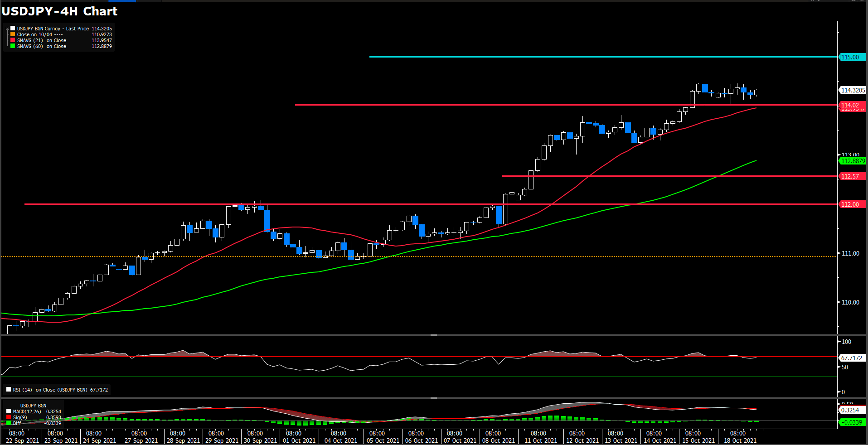The height and width of the screenshot is (445, 868).
Task: Click the 67.7172 RSI value axis tag
Action: (851, 358)
